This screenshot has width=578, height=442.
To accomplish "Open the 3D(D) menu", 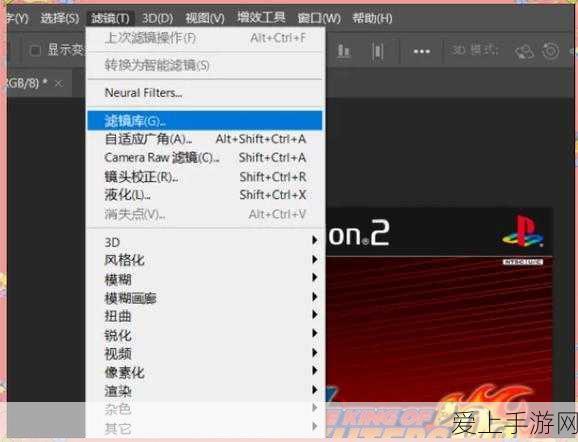I will click(x=157, y=18).
